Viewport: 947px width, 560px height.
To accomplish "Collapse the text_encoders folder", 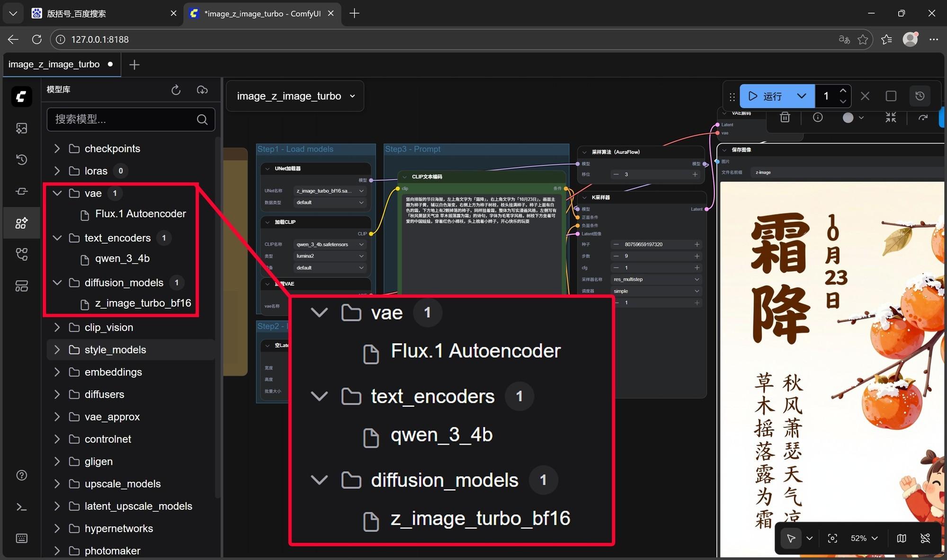I will coord(57,238).
